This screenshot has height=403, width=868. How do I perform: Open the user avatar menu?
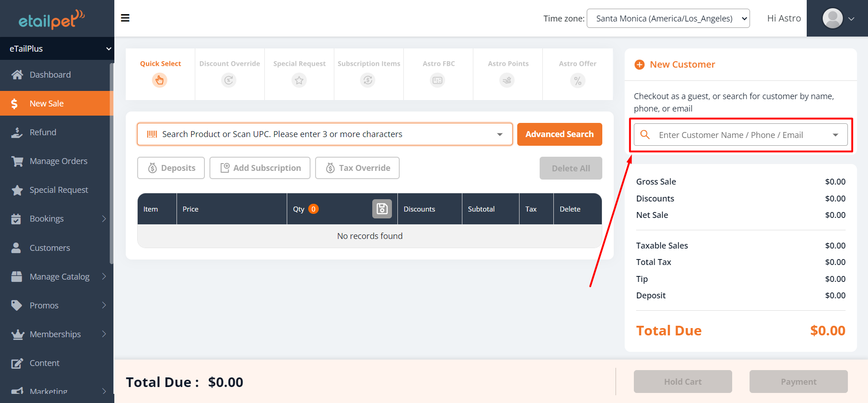(838, 19)
